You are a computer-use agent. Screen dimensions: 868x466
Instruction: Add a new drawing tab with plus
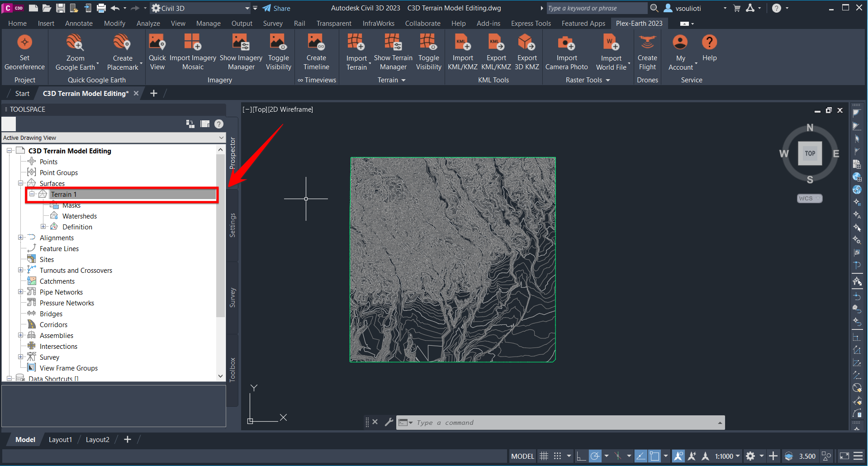click(x=154, y=93)
